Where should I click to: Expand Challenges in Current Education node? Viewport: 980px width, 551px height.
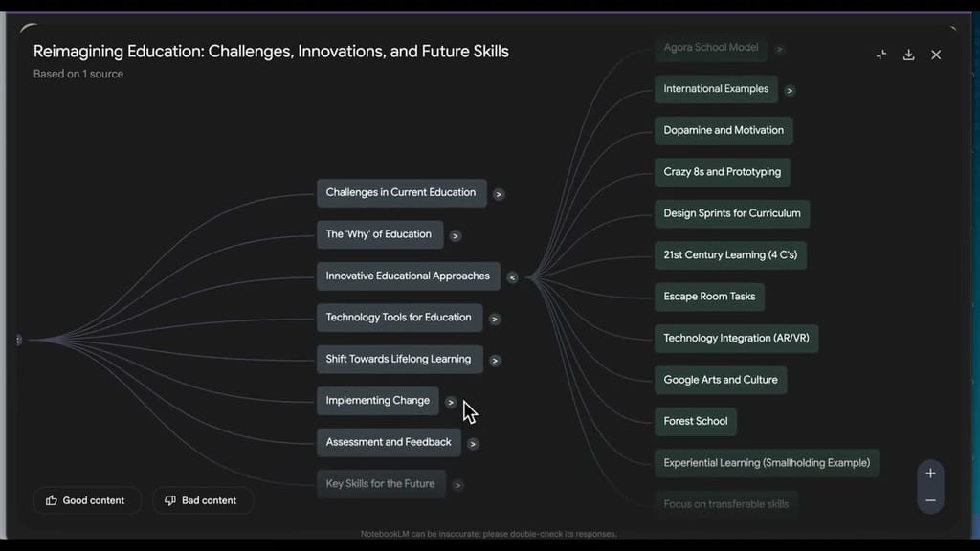(x=498, y=194)
